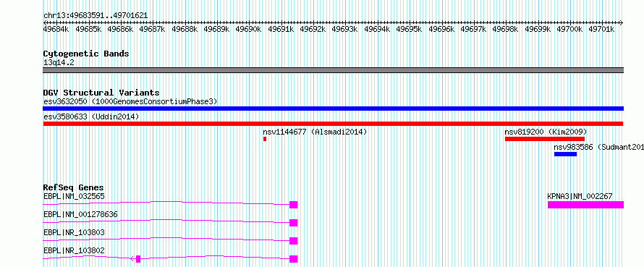Viewport: 644px width, 267px height.
Task: Click the 49691k ruler tick label
Action: click(x=281, y=29)
